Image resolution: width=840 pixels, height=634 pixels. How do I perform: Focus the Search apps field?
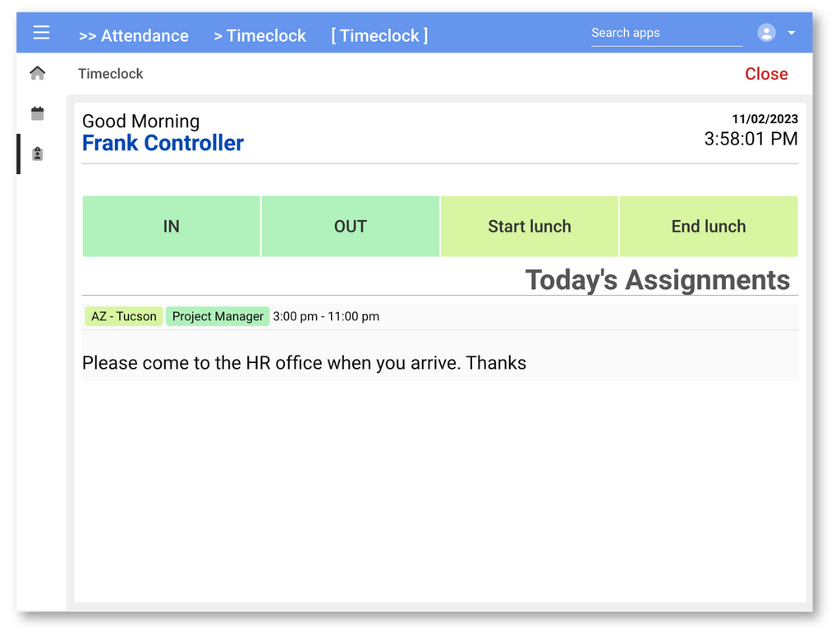(x=666, y=33)
